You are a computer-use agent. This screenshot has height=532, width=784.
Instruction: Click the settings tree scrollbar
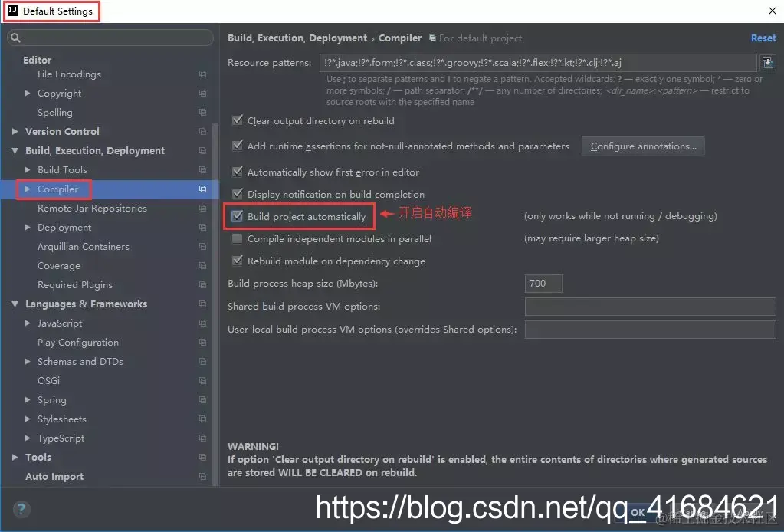coord(215,305)
